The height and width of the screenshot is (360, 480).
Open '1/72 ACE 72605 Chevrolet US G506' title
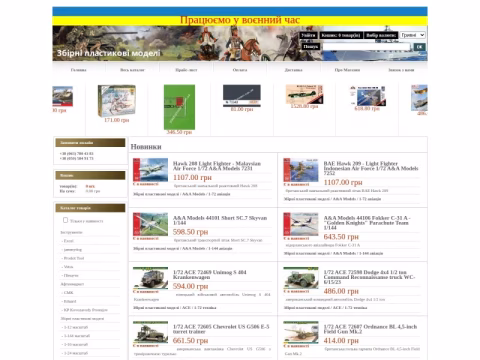221,329
